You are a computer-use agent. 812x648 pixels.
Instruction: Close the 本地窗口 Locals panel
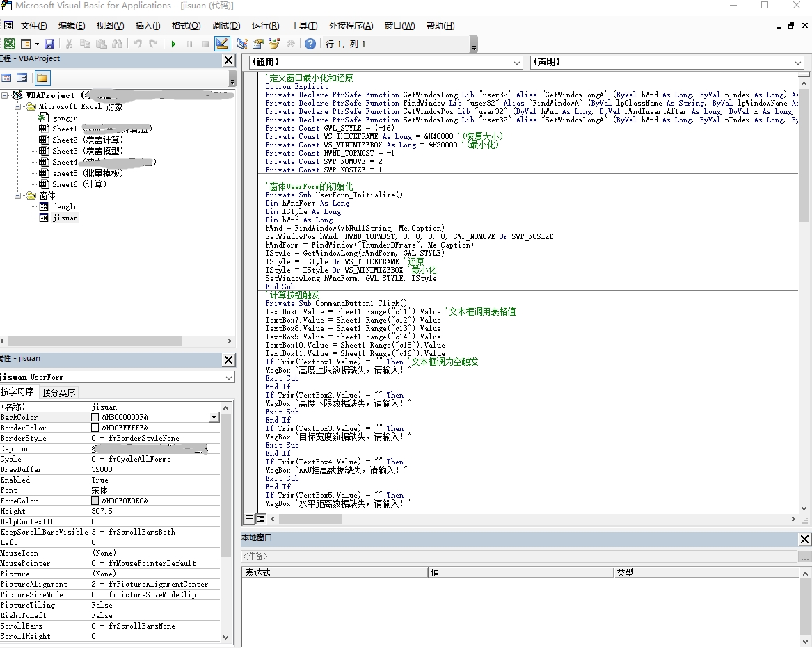804,539
